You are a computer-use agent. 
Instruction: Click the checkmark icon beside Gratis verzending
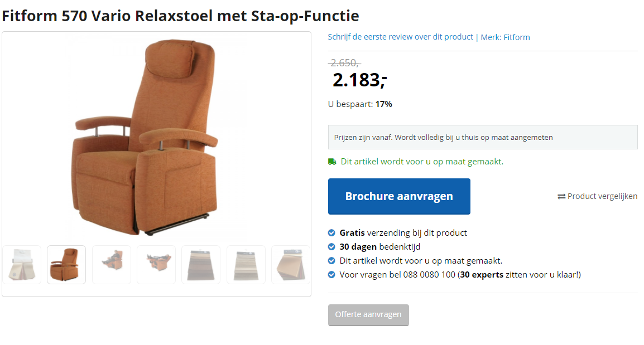[x=331, y=233]
